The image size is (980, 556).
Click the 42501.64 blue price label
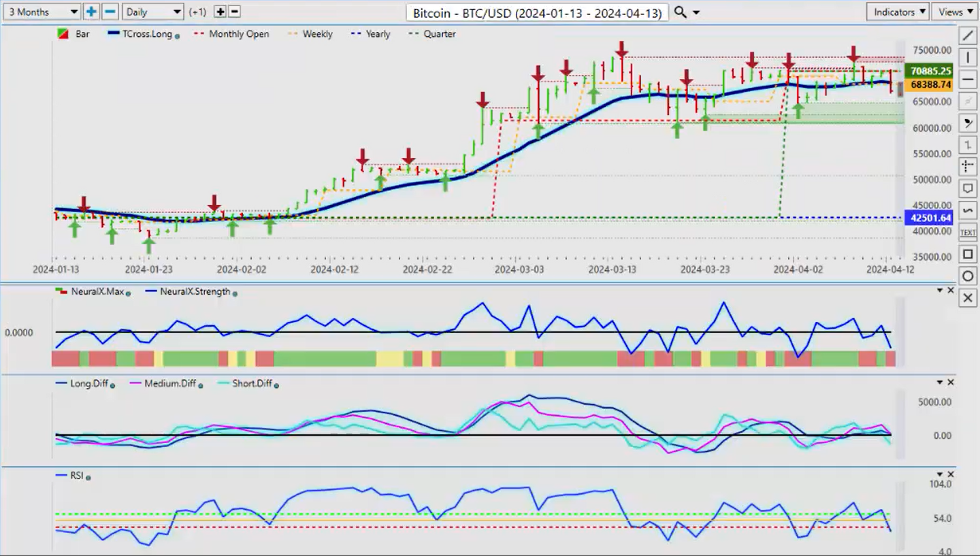930,218
